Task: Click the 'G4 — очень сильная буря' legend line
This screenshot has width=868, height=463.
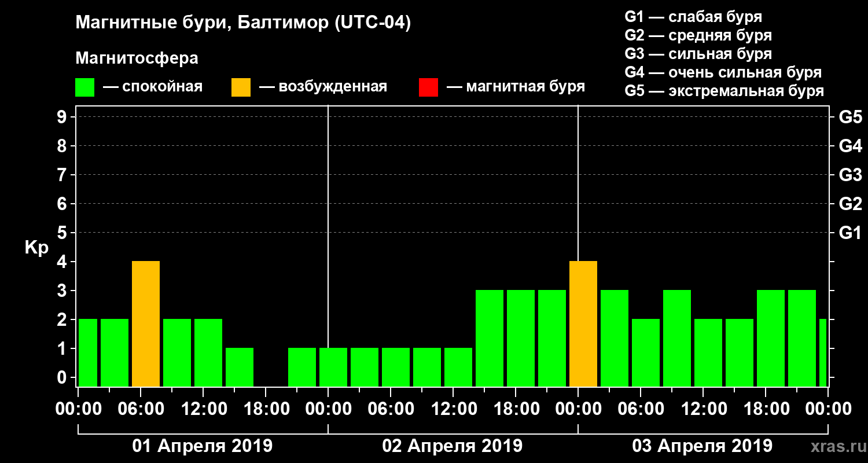Action: pyautogui.click(x=723, y=72)
